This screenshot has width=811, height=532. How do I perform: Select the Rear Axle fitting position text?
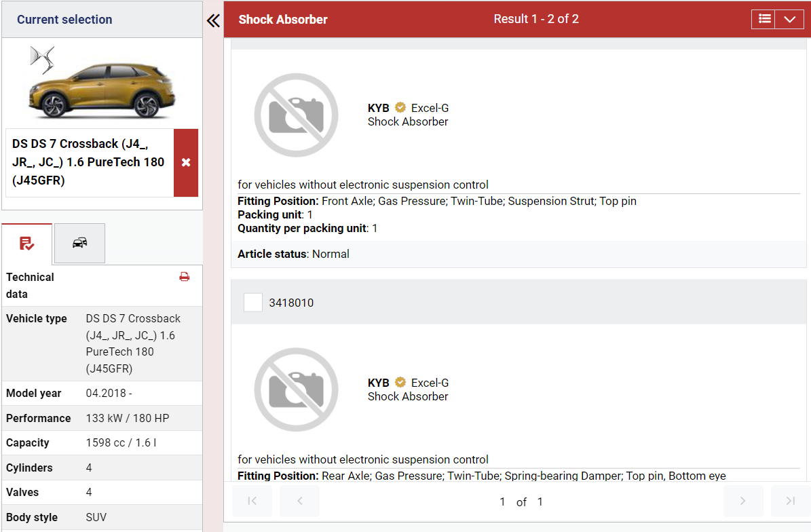[x=482, y=476]
